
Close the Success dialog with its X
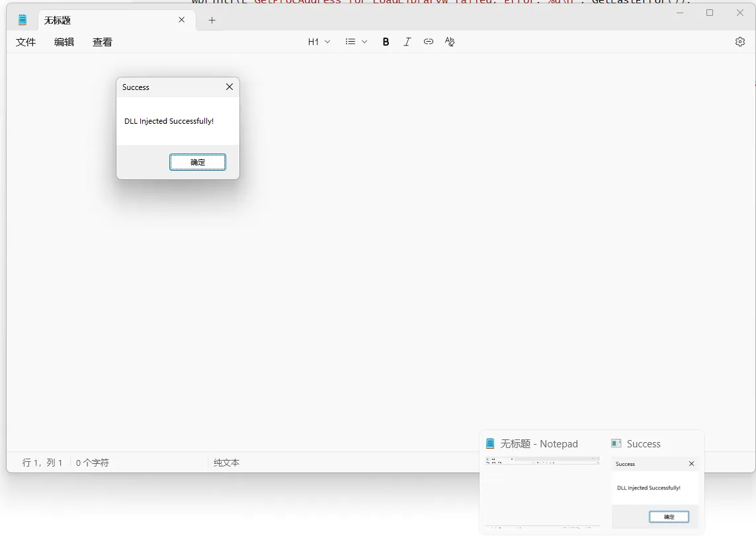pos(230,87)
